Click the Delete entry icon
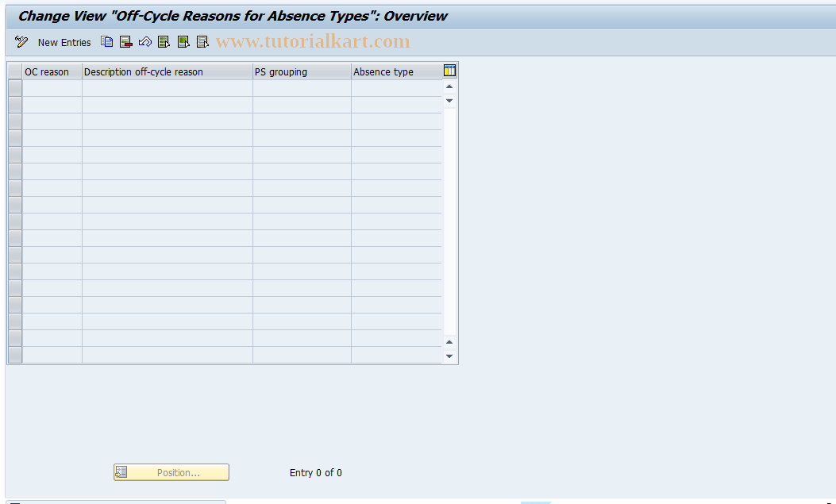This screenshot has height=504, width=836. (125, 42)
